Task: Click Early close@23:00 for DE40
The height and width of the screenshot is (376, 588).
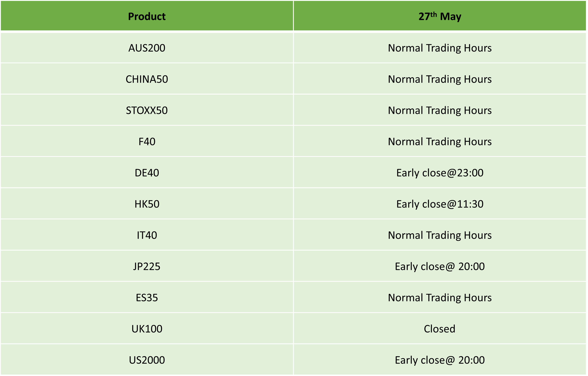Action: click(x=440, y=173)
